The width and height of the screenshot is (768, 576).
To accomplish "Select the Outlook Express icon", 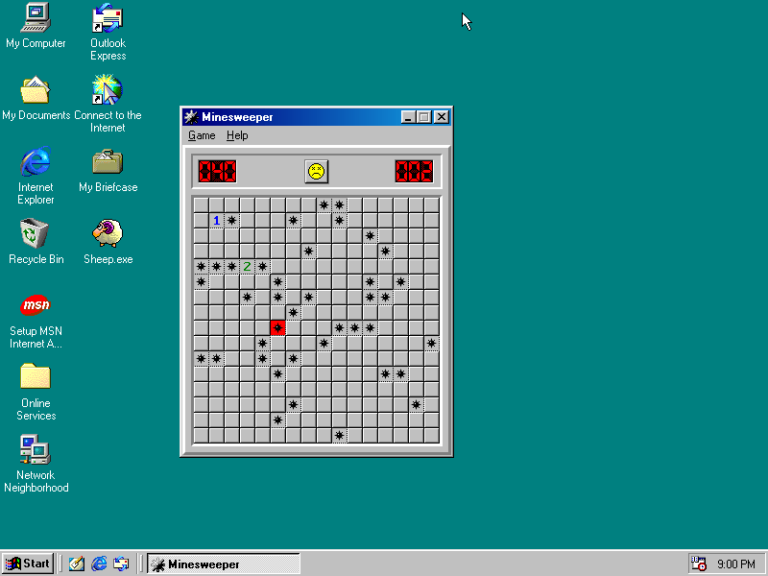I will pyautogui.click(x=108, y=32).
